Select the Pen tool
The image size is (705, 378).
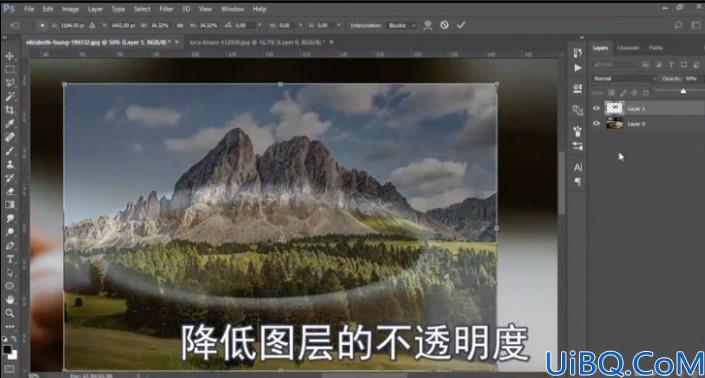pos(9,245)
